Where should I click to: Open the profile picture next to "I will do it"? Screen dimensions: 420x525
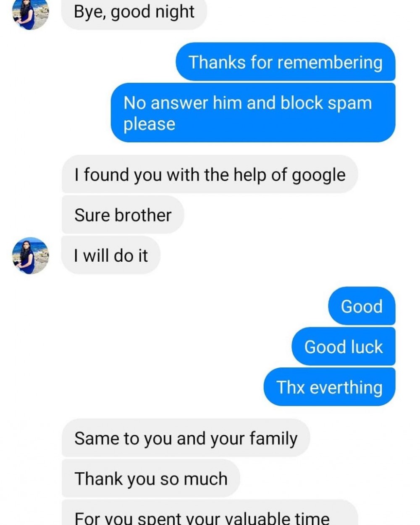(30, 255)
